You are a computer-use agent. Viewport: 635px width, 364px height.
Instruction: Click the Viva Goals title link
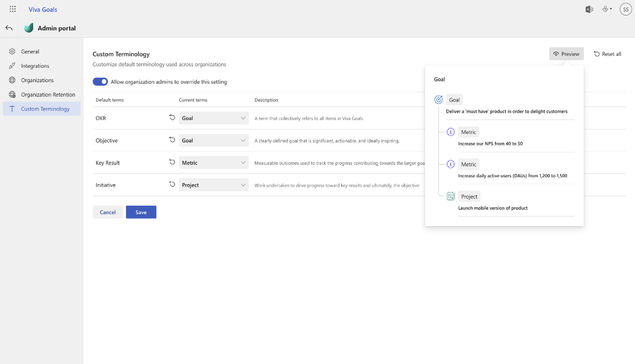(x=43, y=9)
